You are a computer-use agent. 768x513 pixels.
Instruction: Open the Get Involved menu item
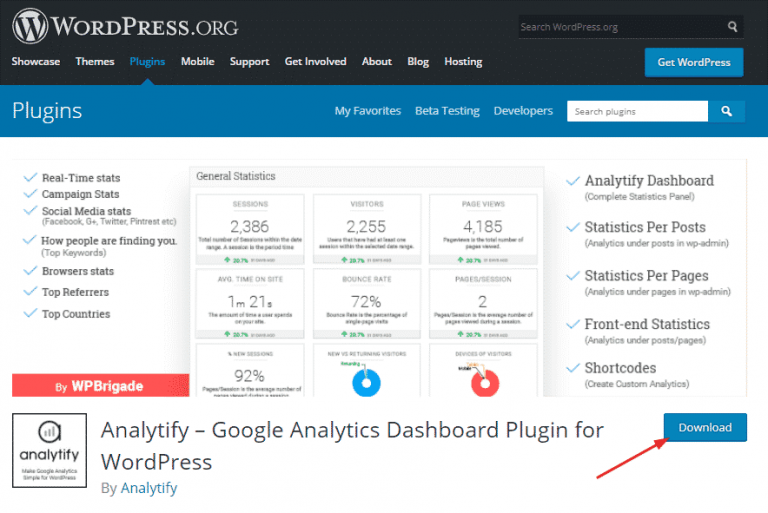pos(315,62)
